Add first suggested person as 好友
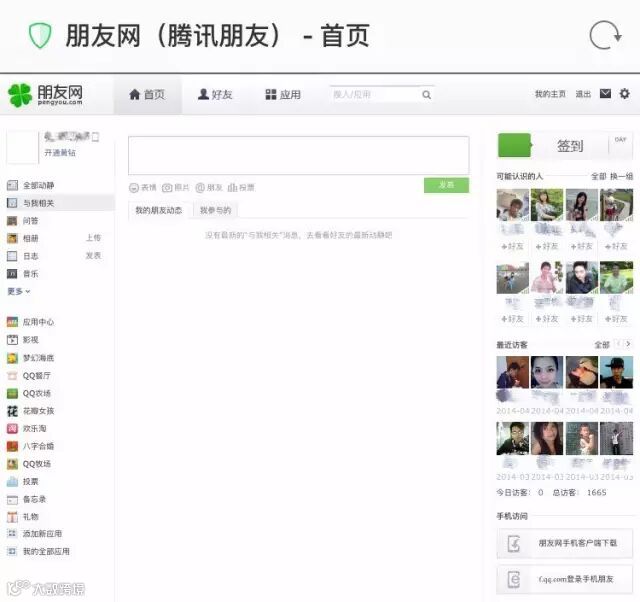Image resolution: width=640 pixels, height=602 pixels. (x=512, y=246)
